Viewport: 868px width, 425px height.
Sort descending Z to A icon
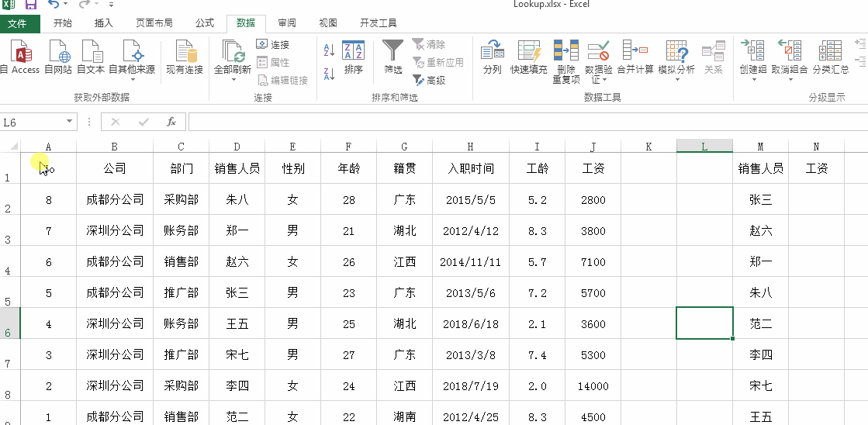tap(329, 73)
